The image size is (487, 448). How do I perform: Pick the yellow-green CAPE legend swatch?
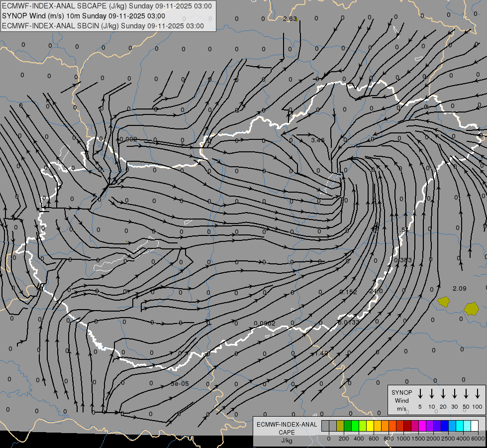point(363,426)
